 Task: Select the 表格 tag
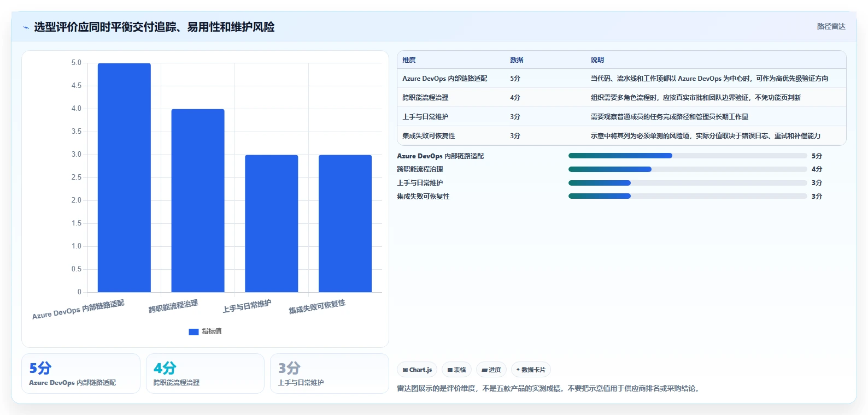[456, 370]
